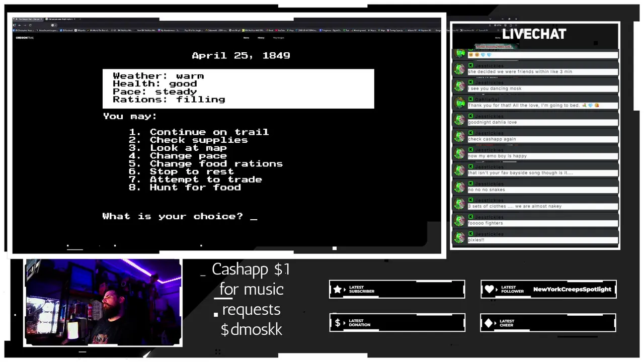644x362 pixels.
Task: Click chat message 'check cashapp again'
Action: 492,139
